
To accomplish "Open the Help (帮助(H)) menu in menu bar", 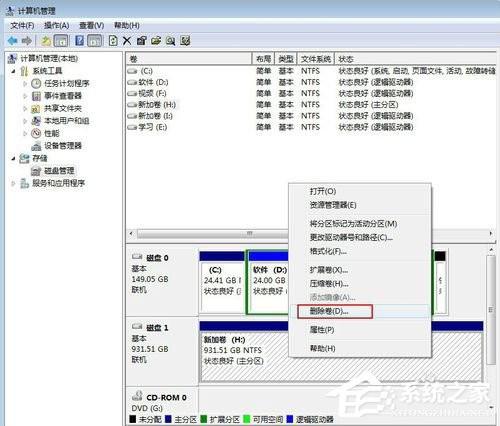I will tap(127, 26).
